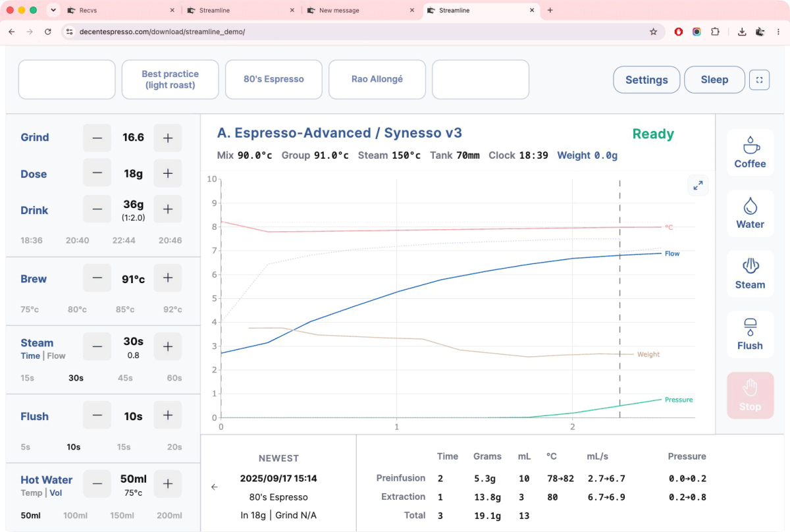Switch Hot Water mode to Temp
Screen dimensions: 790x532
pos(30,492)
